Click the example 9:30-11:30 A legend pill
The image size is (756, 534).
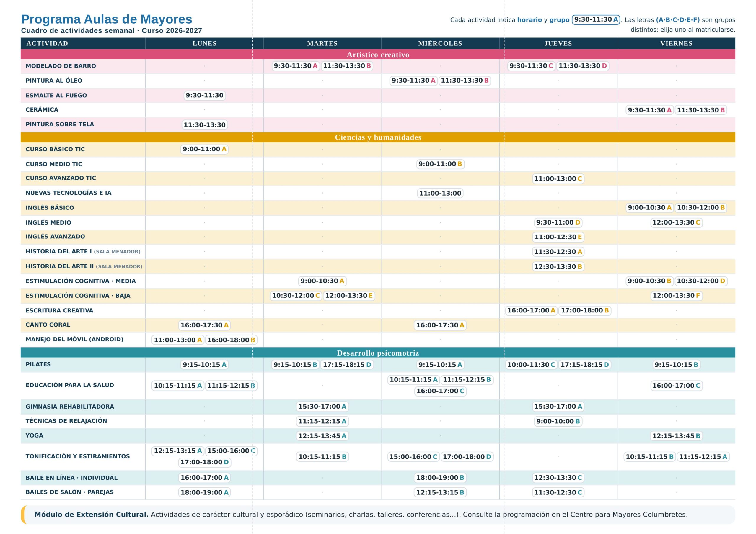coord(596,19)
